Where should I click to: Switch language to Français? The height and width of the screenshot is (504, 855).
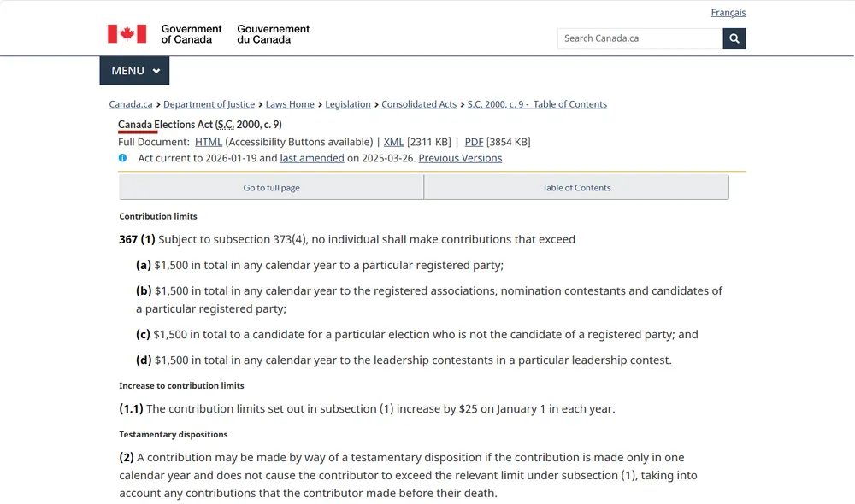tap(728, 13)
